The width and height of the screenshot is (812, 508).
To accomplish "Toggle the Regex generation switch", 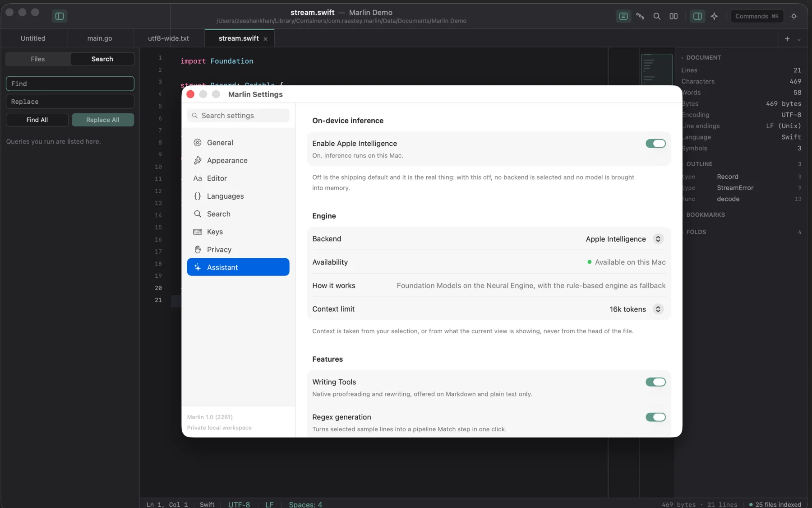I will click(x=655, y=417).
